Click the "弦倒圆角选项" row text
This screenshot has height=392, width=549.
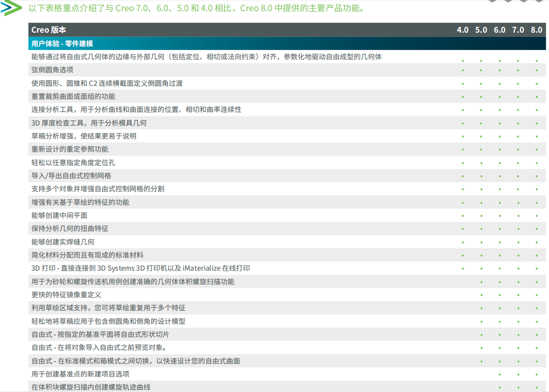click(x=52, y=70)
